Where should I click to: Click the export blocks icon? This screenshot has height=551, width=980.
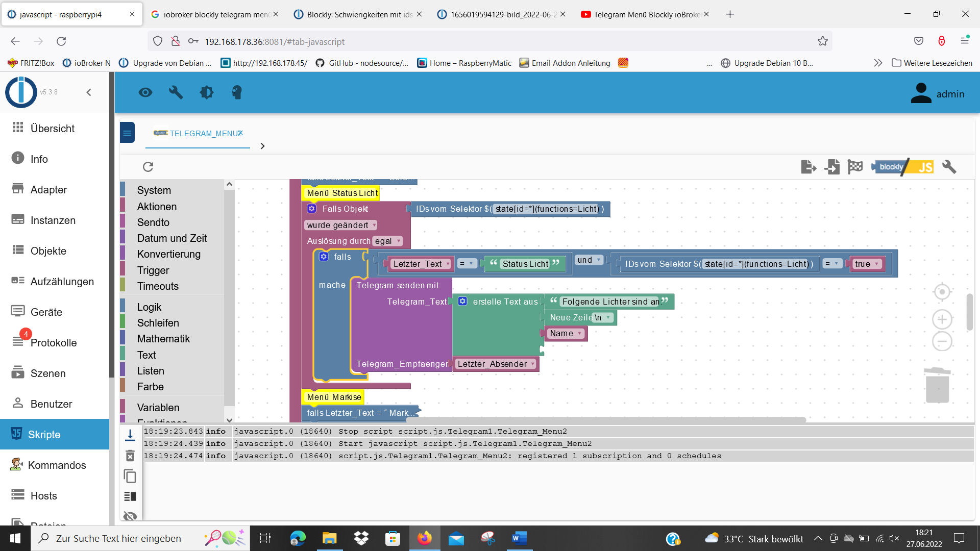point(808,167)
